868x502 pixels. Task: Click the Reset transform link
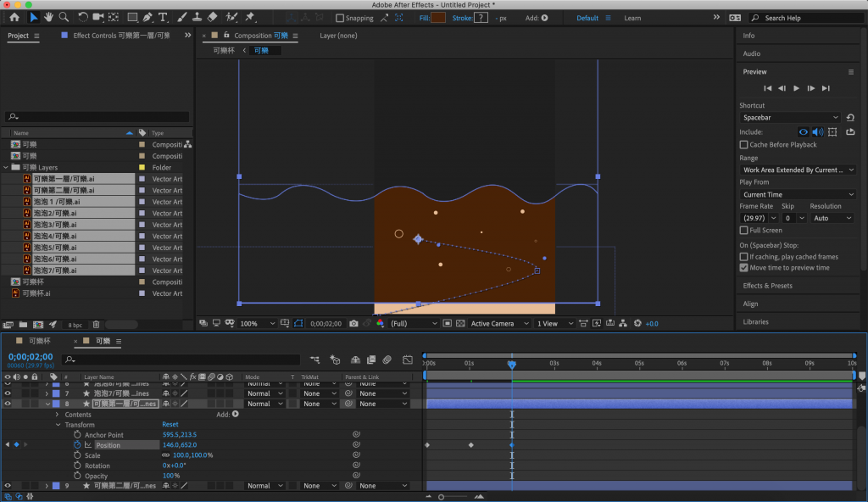click(x=170, y=425)
